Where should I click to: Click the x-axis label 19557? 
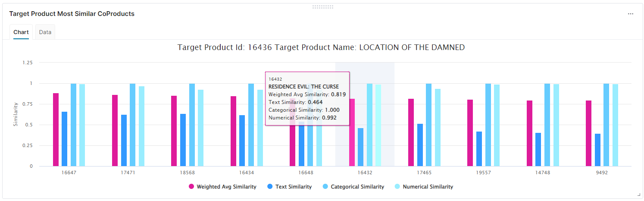click(483, 172)
